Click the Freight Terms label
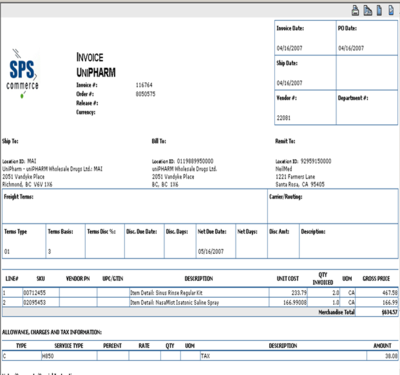400x375 pixels. tap(19, 197)
